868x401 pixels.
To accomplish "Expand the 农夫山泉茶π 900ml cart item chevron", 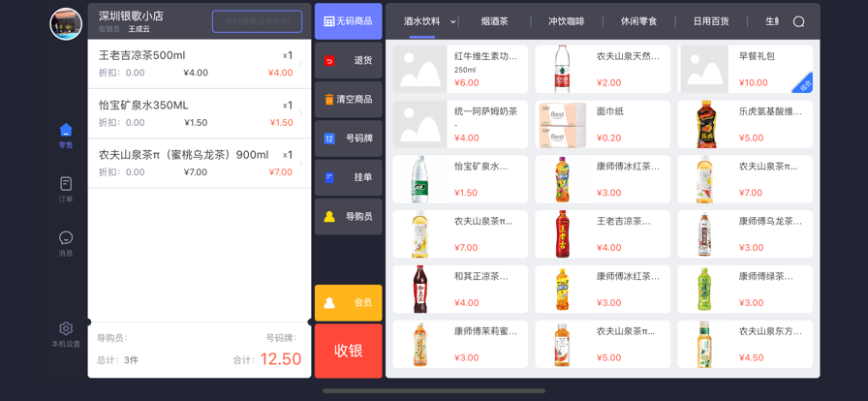I will (x=301, y=163).
